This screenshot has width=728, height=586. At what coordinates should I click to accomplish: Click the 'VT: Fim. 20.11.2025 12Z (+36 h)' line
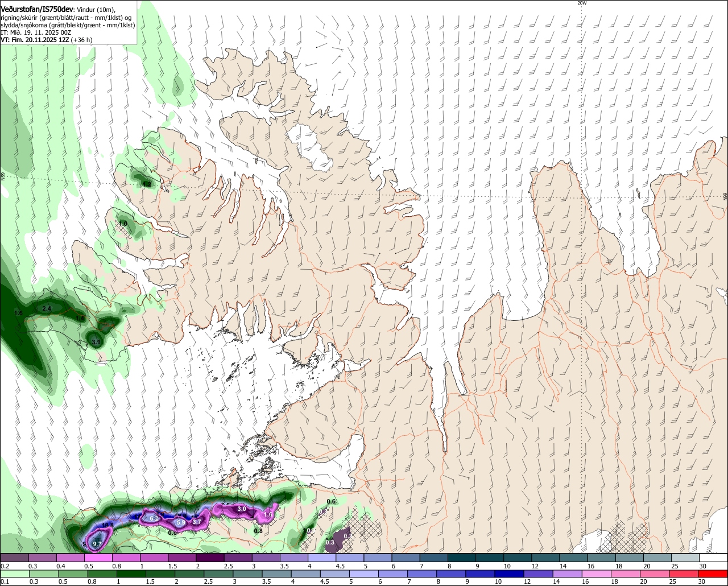pyautogui.click(x=46, y=40)
